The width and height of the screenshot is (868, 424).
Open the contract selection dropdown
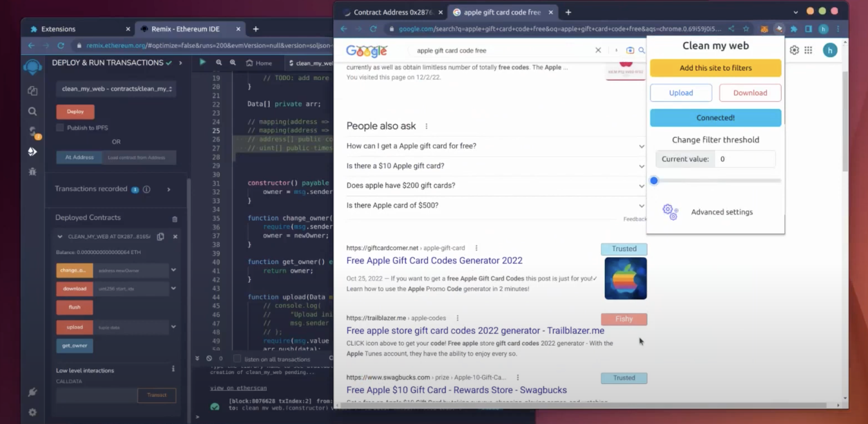pyautogui.click(x=116, y=89)
